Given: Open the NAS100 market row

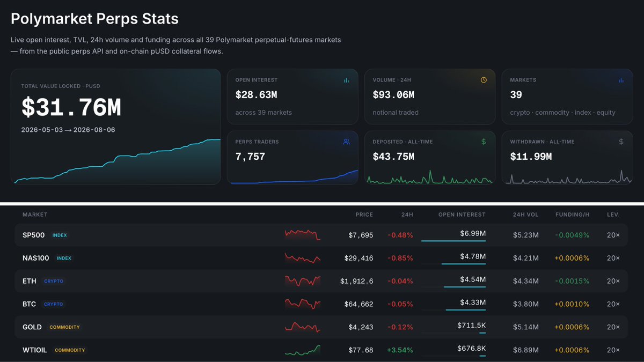Looking at the screenshot, I should coord(321,258).
